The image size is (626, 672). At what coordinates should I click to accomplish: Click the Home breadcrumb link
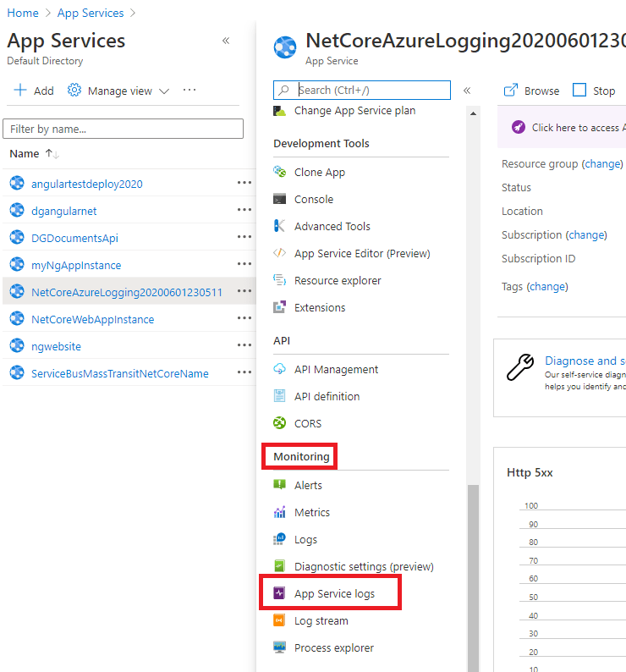[23, 13]
